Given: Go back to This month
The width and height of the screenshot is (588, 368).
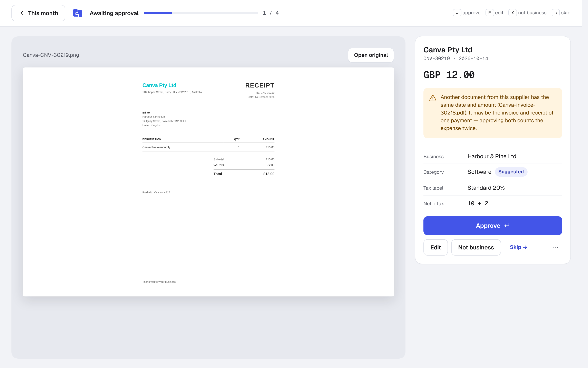Looking at the screenshot, I should coord(38,13).
